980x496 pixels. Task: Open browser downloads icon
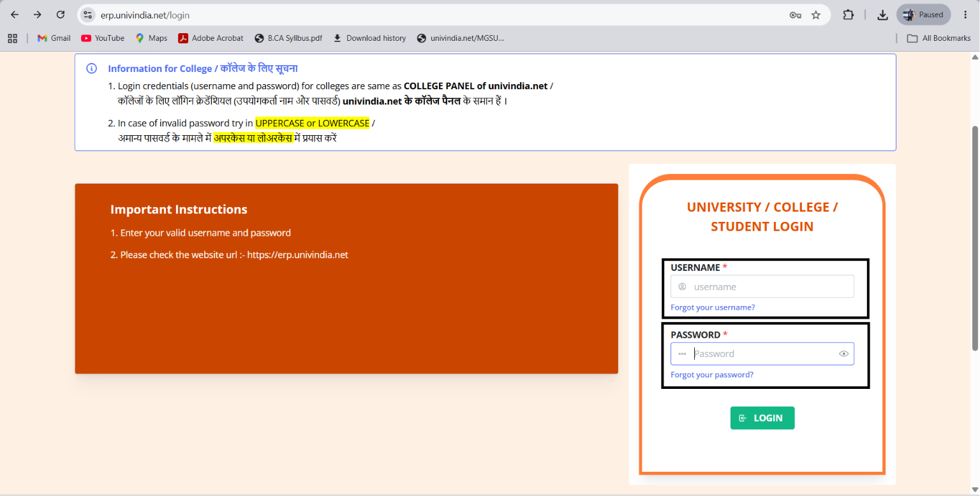pos(883,15)
